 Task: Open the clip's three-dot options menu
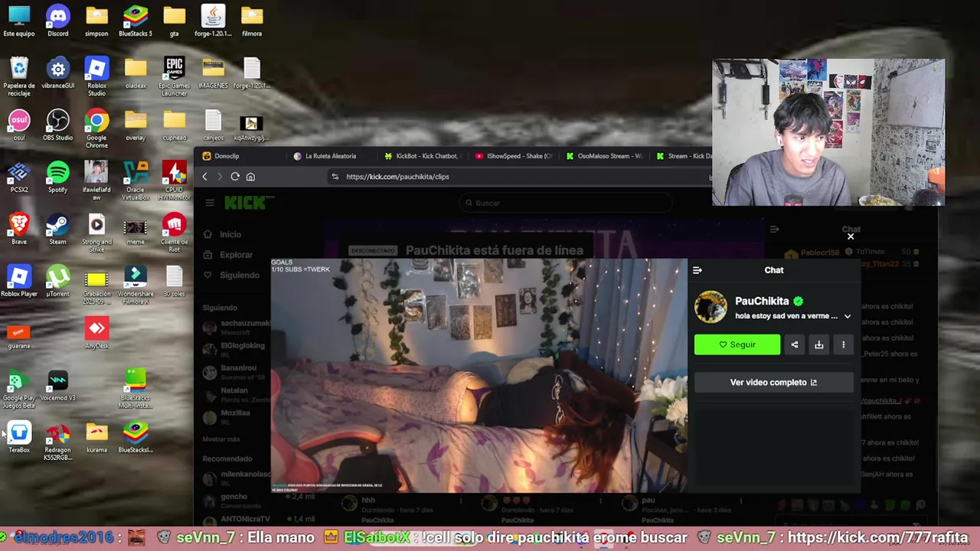[x=844, y=345]
